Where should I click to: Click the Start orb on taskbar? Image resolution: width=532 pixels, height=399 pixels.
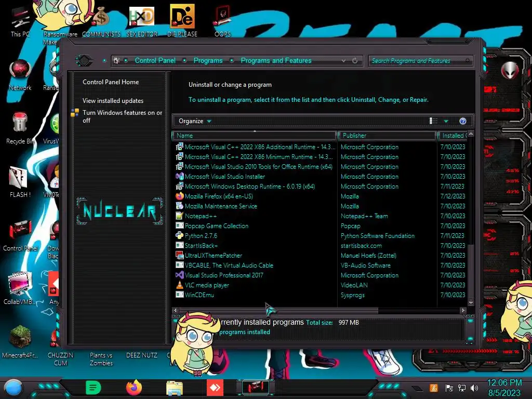(x=14, y=388)
